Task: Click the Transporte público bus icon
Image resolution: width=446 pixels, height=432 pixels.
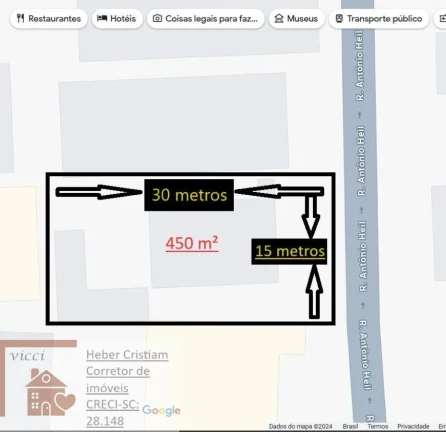Action: click(339, 18)
